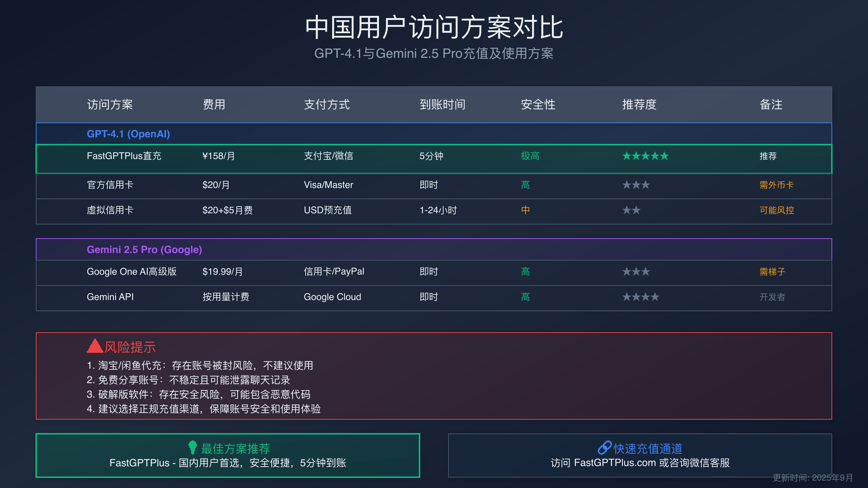Click the Gemini API row label

[x=110, y=297]
